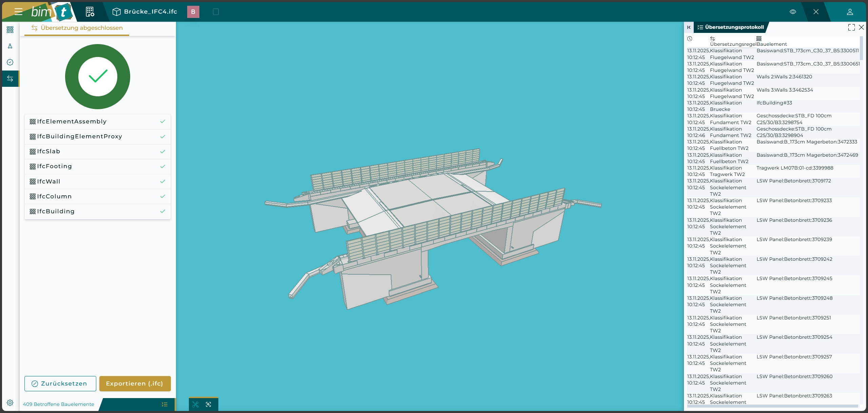Collapse the Übersetzungsprotokoll panel arrow

pyautogui.click(x=689, y=27)
